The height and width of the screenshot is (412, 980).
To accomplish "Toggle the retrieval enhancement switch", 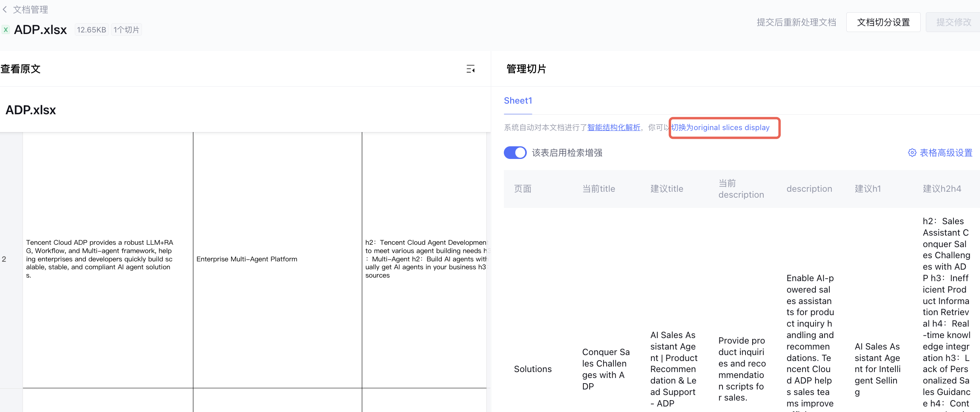I will [x=515, y=153].
